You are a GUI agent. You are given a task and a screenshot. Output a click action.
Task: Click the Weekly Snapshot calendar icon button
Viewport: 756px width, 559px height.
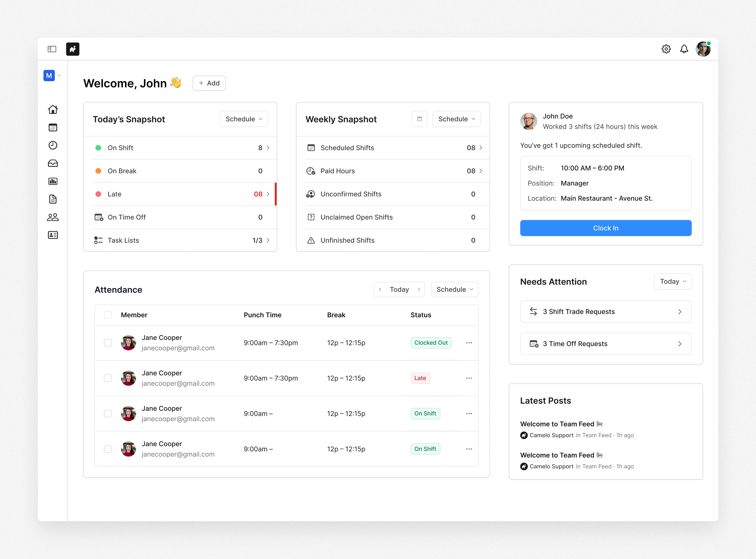pyautogui.click(x=420, y=119)
